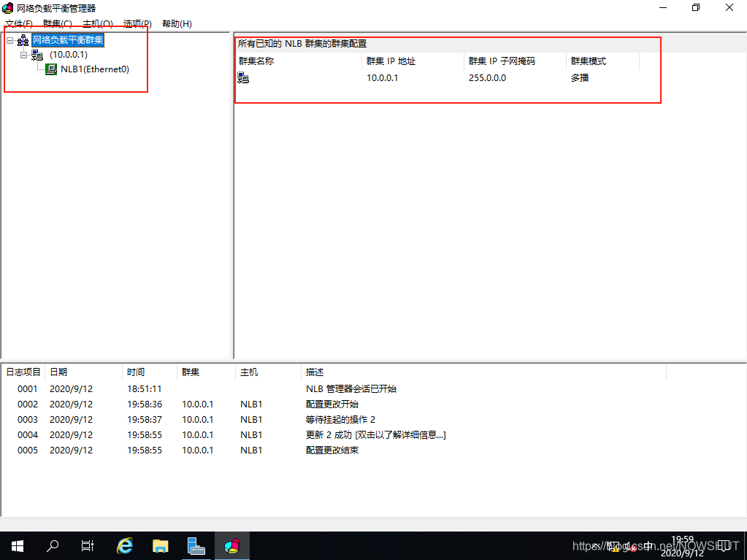Image resolution: width=747 pixels, height=560 pixels.
Task: Click the 描述 log column header
Action: pyautogui.click(x=315, y=372)
